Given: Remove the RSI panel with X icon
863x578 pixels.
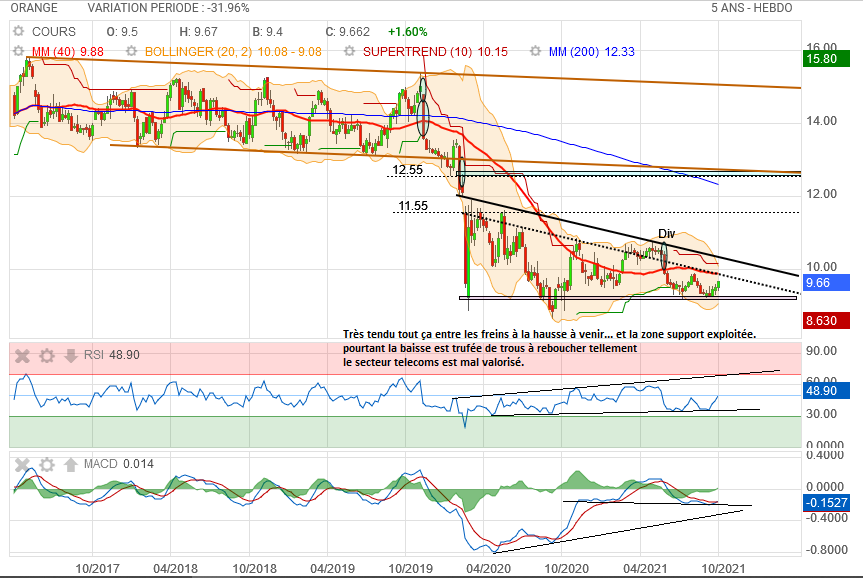Looking at the screenshot, I should coord(22,356).
